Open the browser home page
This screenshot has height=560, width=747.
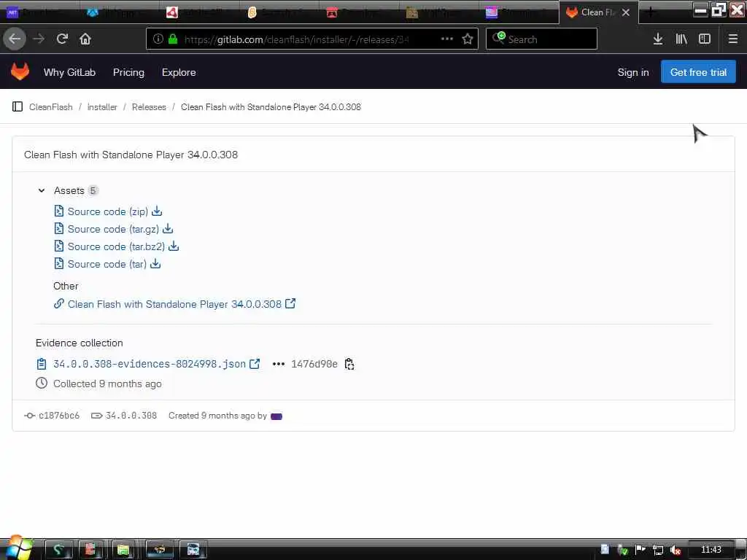[x=85, y=39]
